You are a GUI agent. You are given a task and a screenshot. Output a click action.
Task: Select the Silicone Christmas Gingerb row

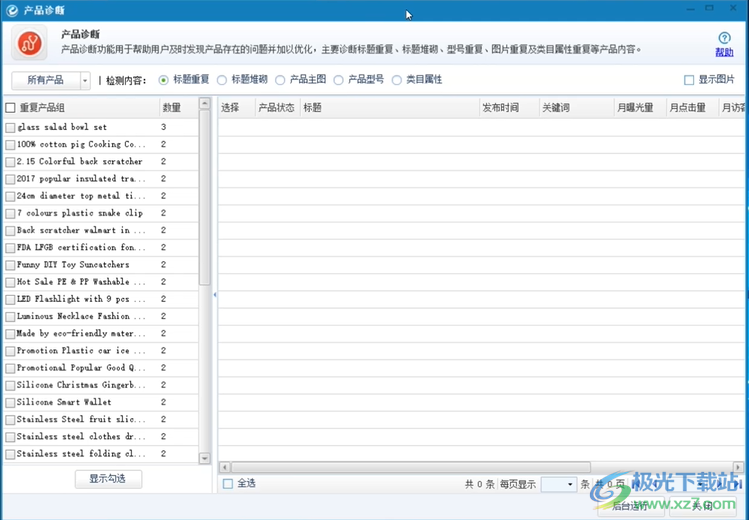[x=100, y=385]
